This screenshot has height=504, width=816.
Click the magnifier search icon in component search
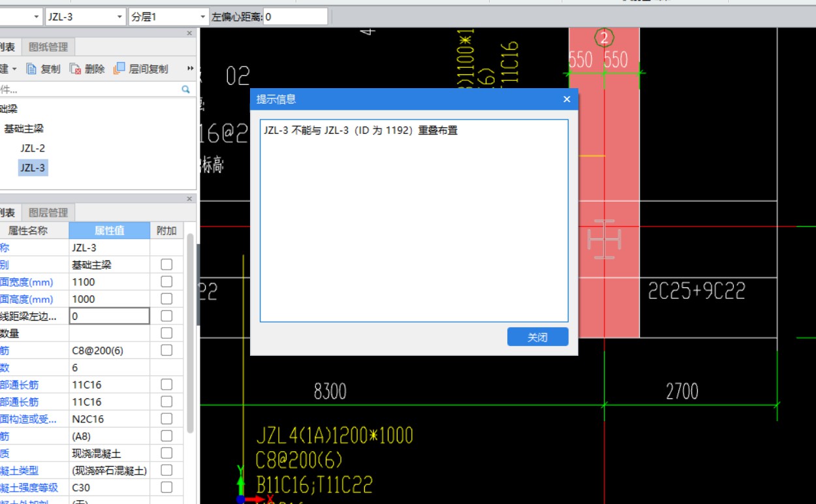186,89
